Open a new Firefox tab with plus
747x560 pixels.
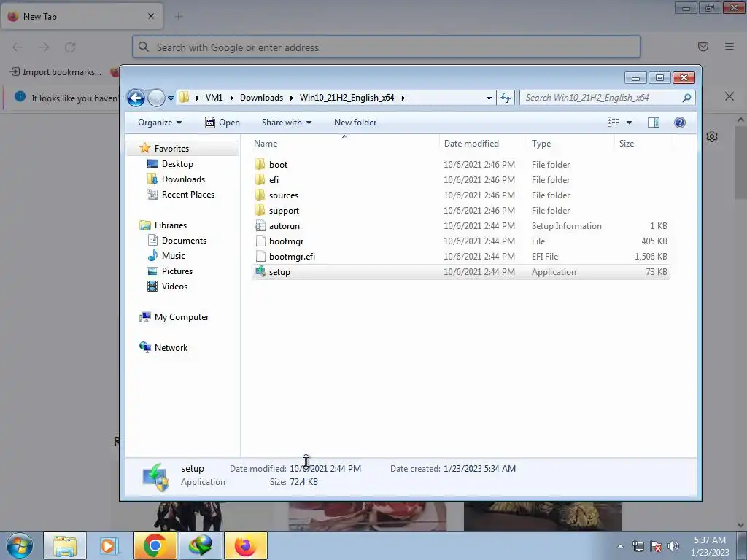pyautogui.click(x=179, y=17)
